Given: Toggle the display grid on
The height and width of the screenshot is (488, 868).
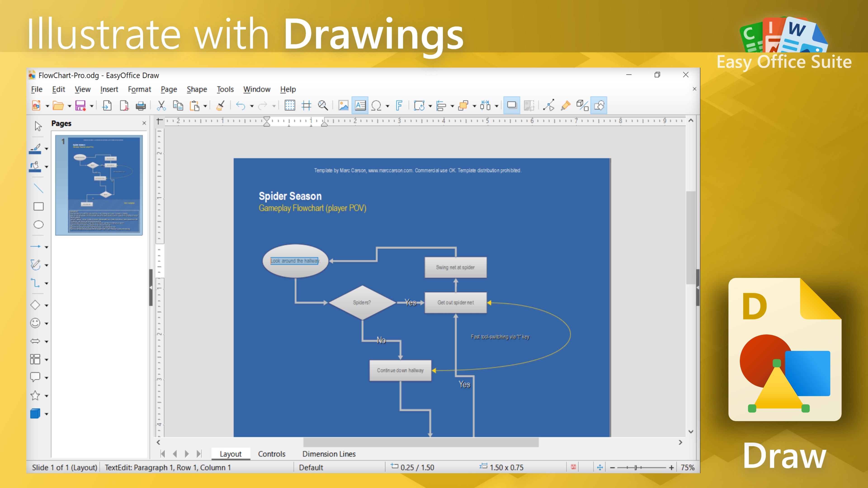Looking at the screenshot, I should (x=290, y=106).
